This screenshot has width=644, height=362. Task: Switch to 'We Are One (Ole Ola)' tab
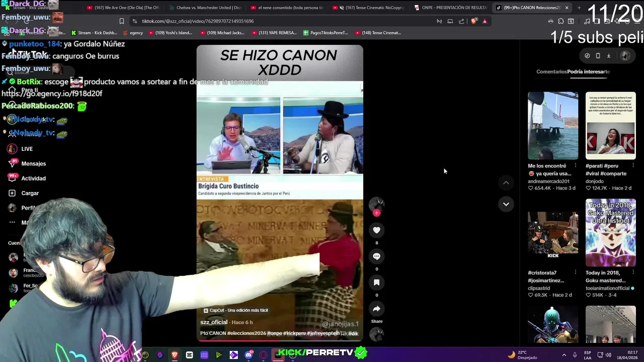pos(123,8)
